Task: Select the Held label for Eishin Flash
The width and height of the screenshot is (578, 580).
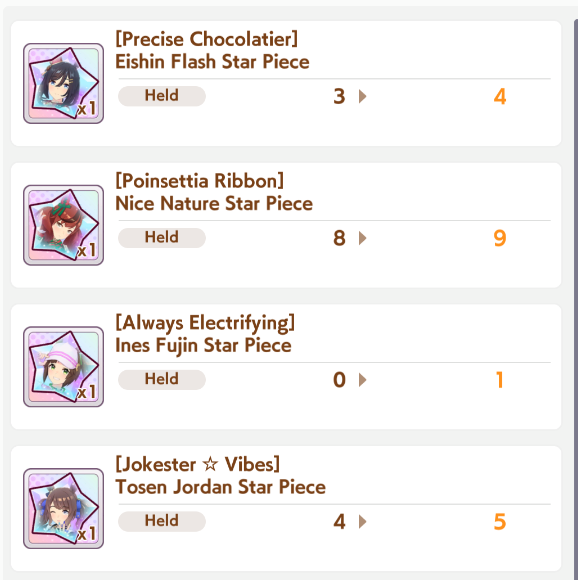Action: [x=162, y=96]
